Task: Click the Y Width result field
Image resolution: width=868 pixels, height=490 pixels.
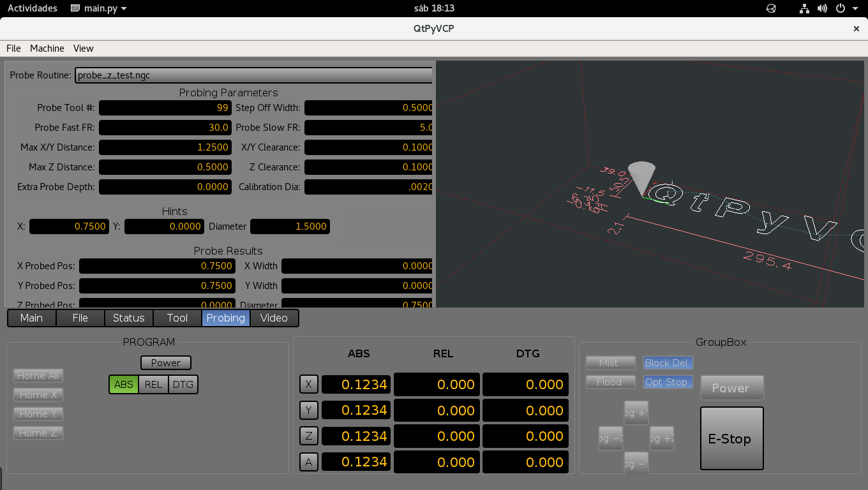Action: coord(357,286)
